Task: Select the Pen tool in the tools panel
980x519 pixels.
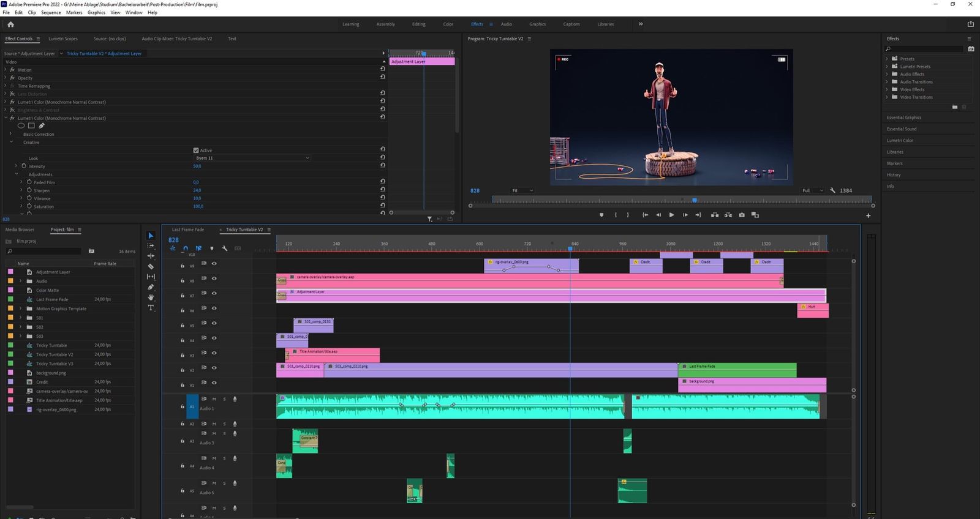Action: pyautogui.click(x=151, y=287)
